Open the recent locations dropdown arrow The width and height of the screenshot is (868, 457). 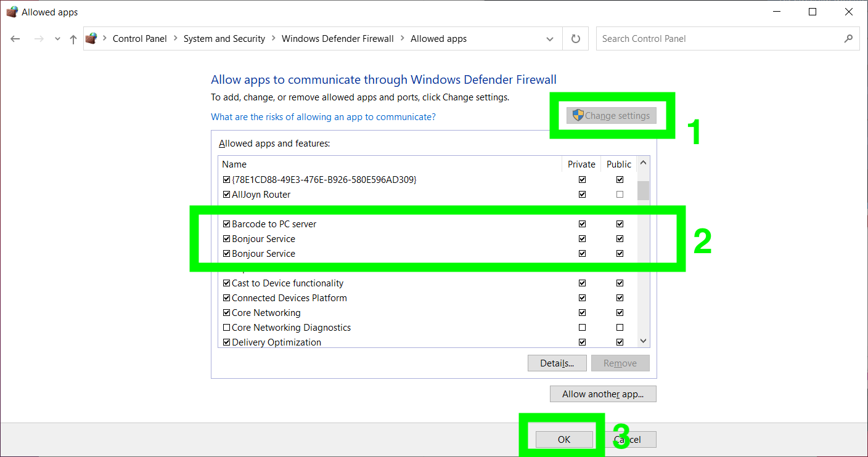(57, 39)
